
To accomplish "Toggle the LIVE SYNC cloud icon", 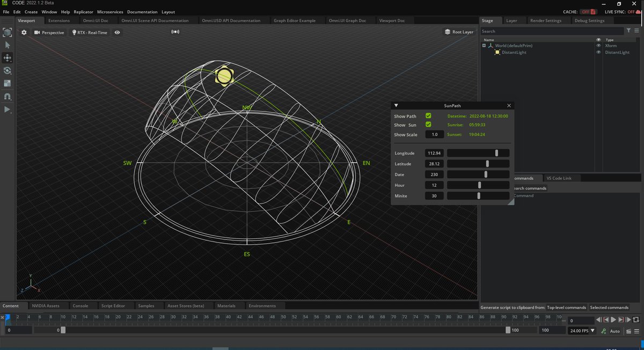I will click(x=638, y=12).
